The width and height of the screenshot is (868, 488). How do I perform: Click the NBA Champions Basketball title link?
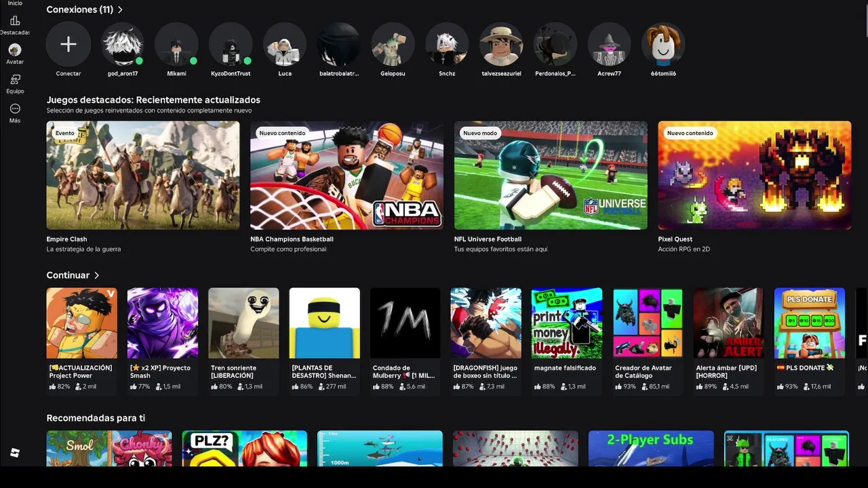coord(292,239)
